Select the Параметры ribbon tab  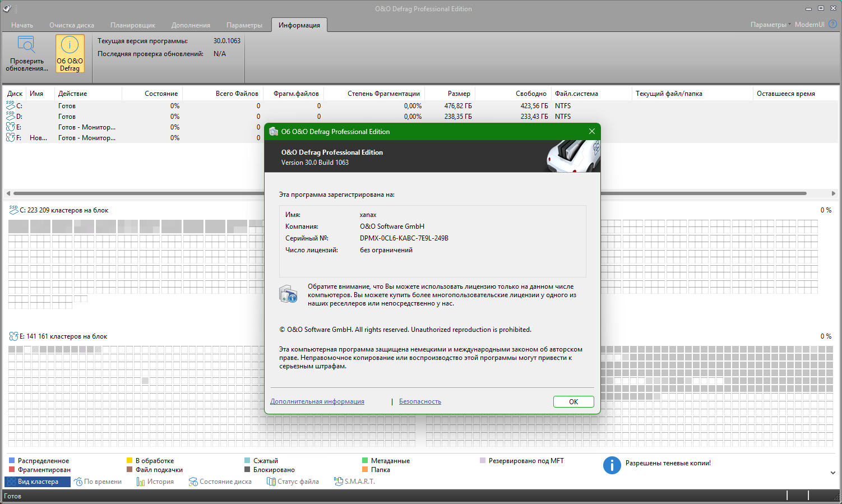244,25
